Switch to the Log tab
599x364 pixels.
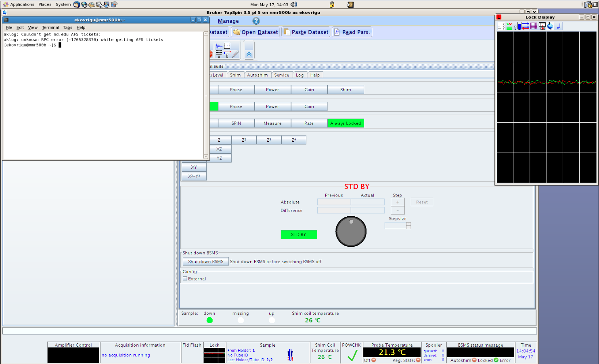pos(299,75)
